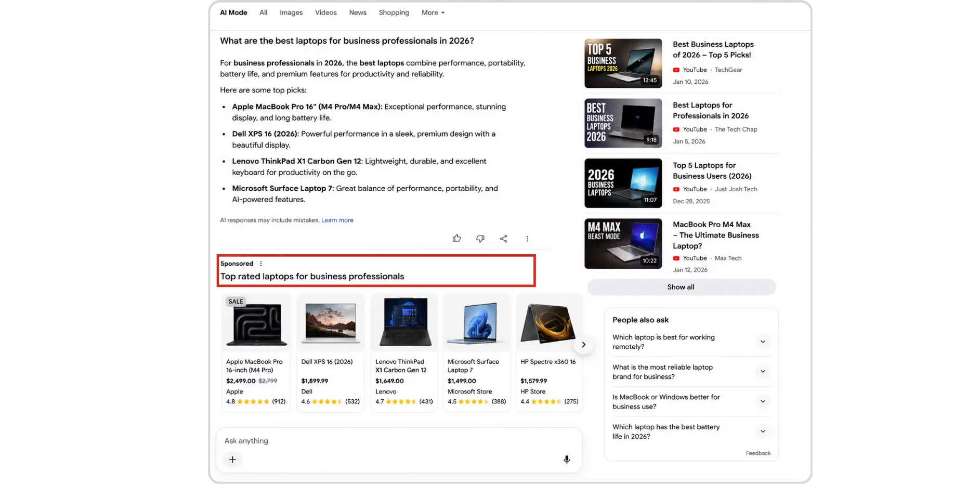Click YouTube icon next to The Tech Chap
980x485 pixels.
pos(676,129)
